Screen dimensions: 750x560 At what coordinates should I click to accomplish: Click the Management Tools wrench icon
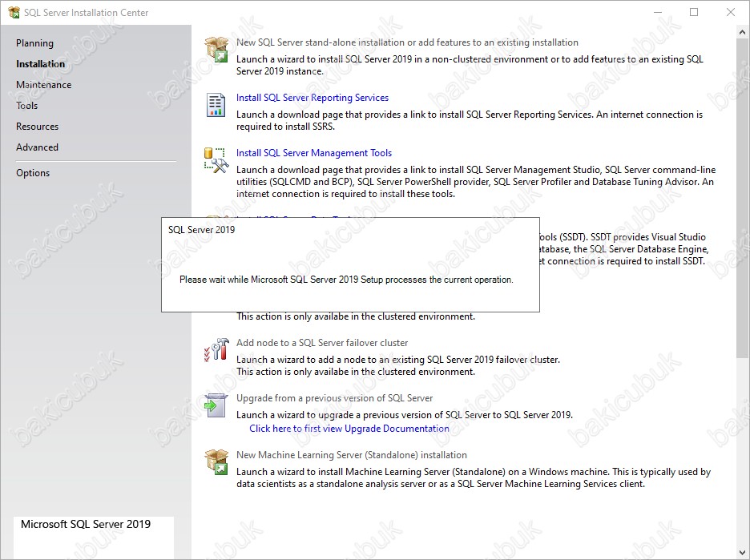point(216,161)
